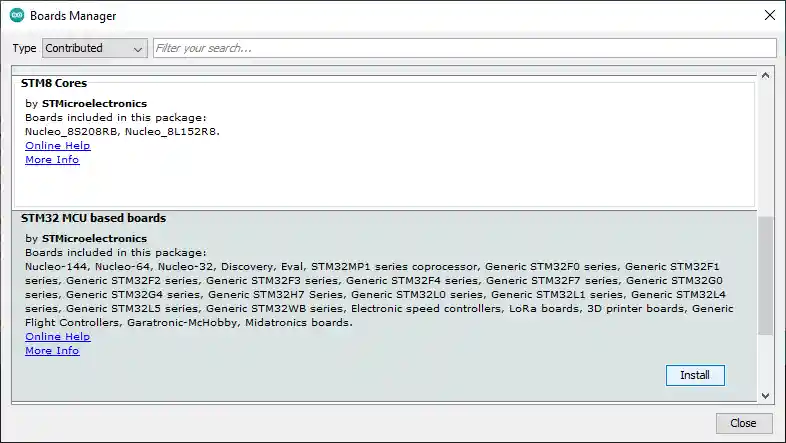Click the text Nucleo_8S208RB, Nucleo_8L152R8.
786x443 pixels.
coord(122,132)
